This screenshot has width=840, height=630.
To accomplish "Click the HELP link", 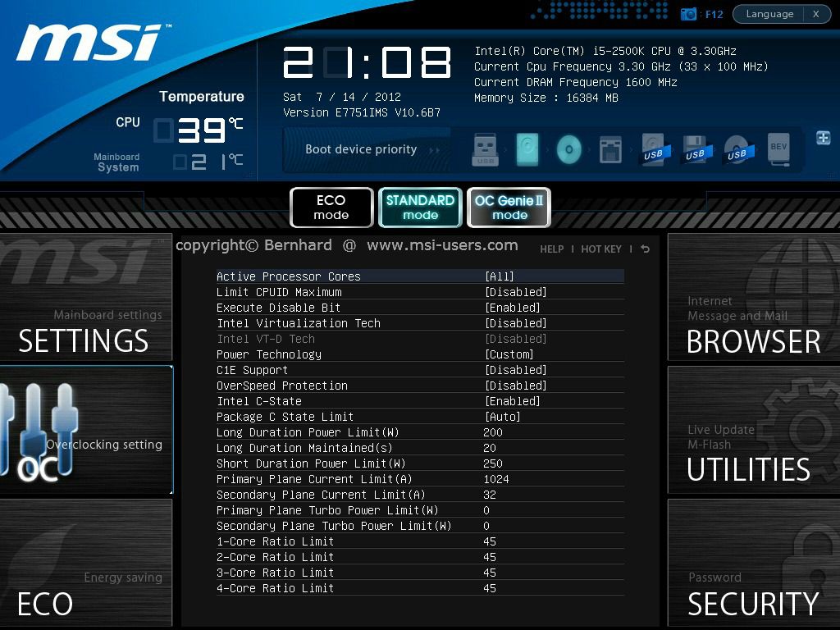I will [x=551, y=249].
